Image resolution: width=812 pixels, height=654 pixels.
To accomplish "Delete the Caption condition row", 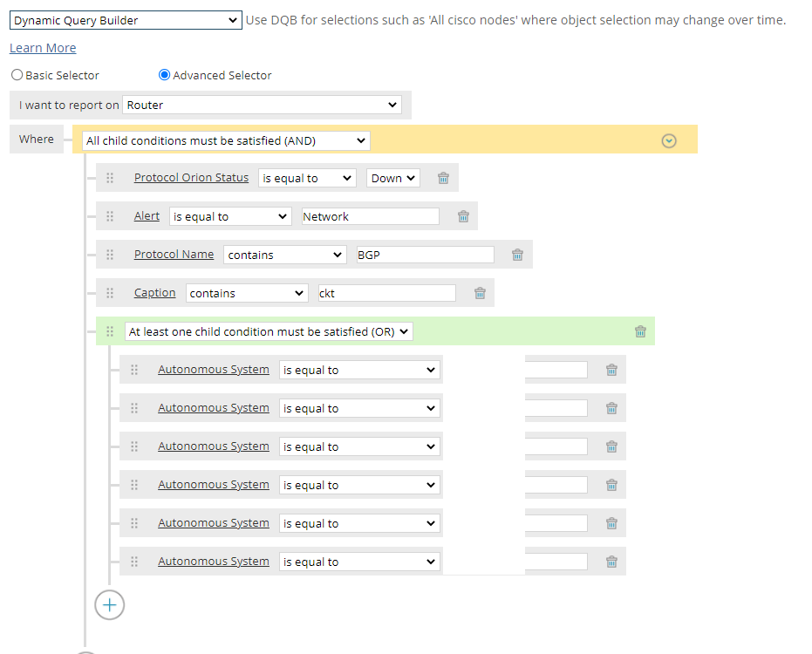I will [x=479, y=293].
